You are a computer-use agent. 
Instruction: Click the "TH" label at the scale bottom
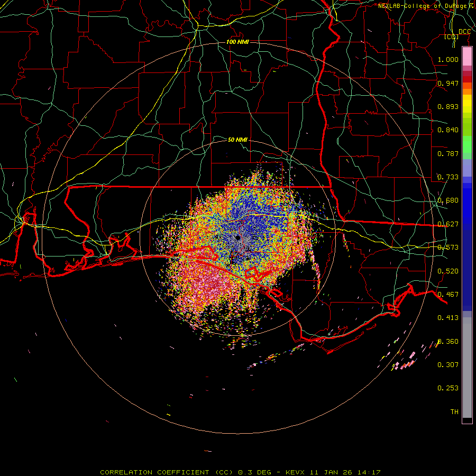pos(454,412)
